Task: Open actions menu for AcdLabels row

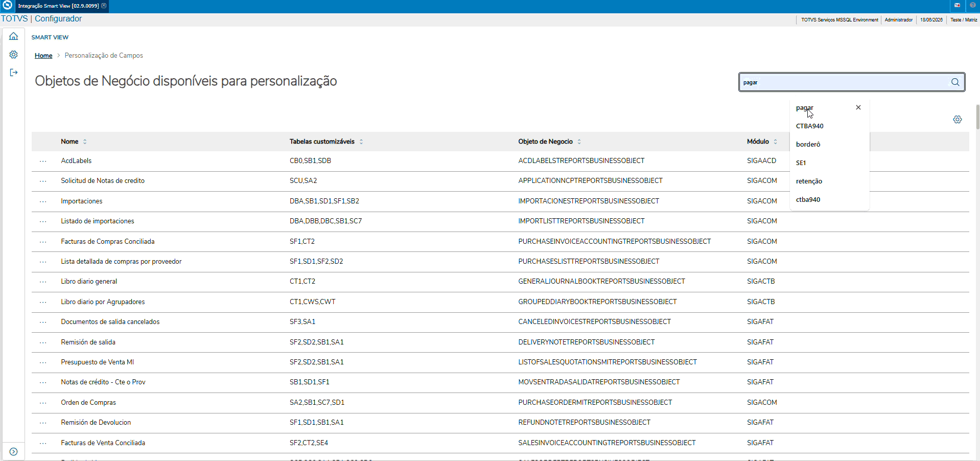Action: tap(43, 162)
